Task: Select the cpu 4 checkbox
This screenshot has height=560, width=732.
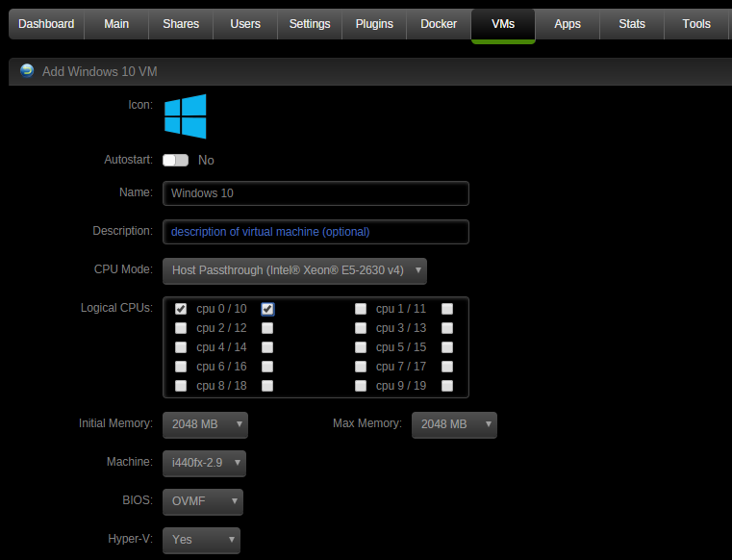Action: [181, 347]
